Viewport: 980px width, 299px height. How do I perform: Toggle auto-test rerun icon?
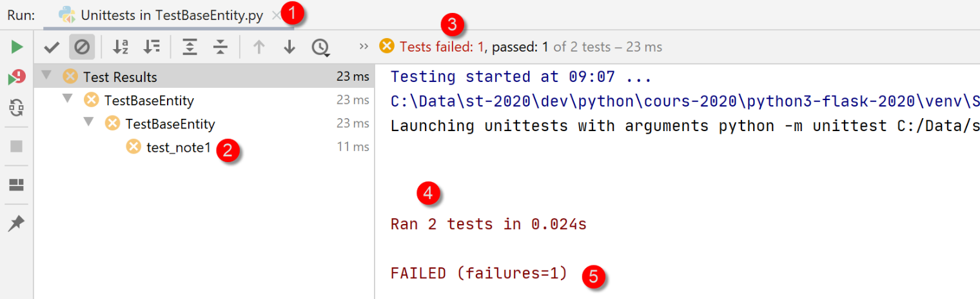point(17,108)
